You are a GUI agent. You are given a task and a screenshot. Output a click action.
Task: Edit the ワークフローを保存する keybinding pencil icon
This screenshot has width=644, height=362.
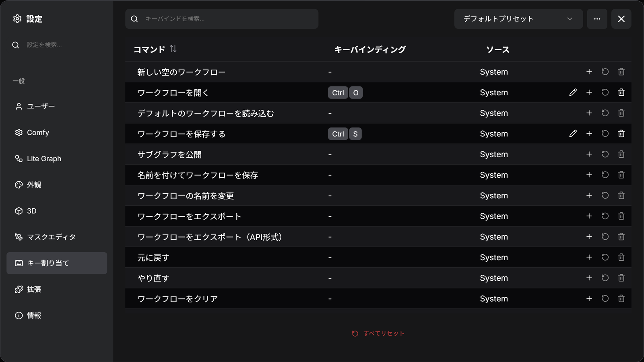click(x=573, y=134)
